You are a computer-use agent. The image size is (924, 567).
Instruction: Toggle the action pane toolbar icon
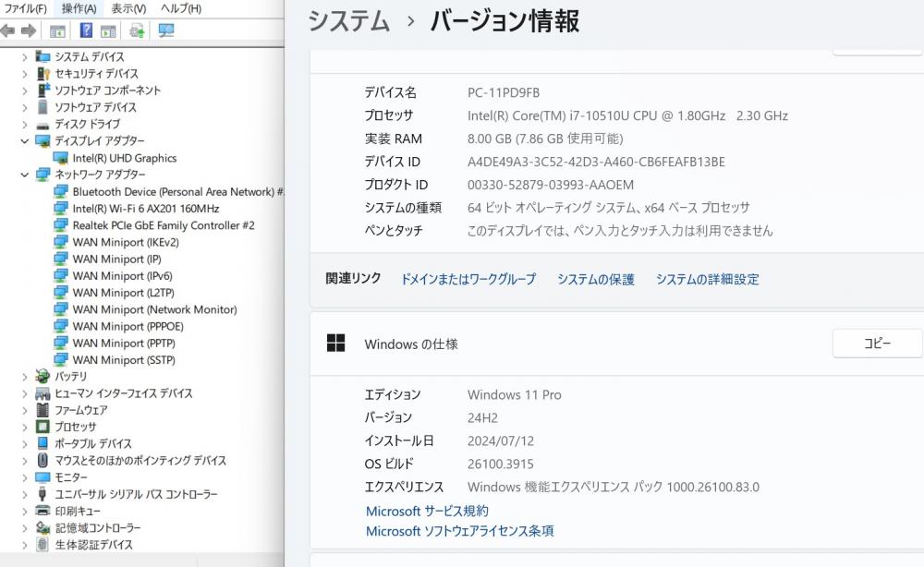[108, 31]
